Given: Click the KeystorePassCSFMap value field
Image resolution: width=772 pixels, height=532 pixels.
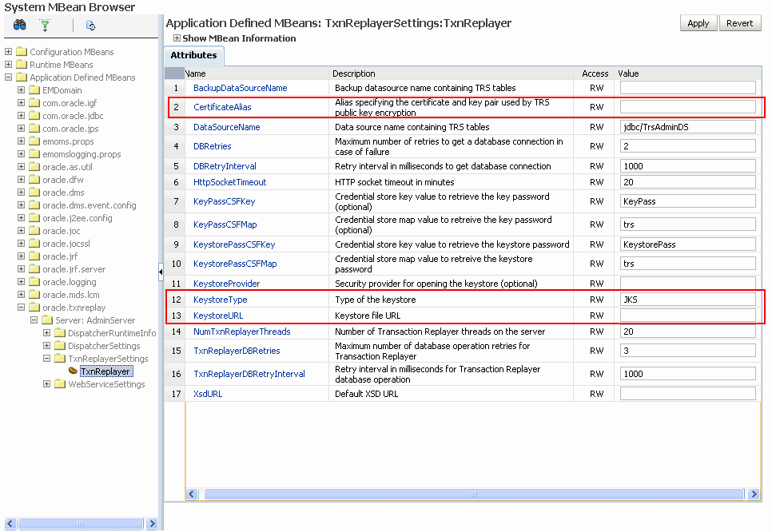Looking at the screenshot, I should 687,264.
